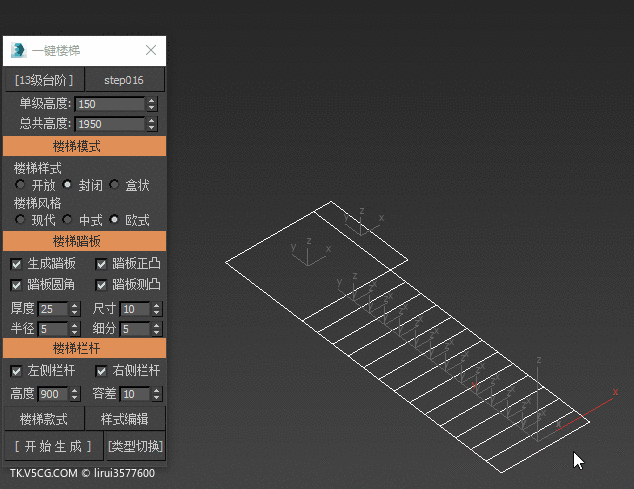Collapse the 楼梯模式 section header
Screen dimensions: 634x489
(83, 146)
